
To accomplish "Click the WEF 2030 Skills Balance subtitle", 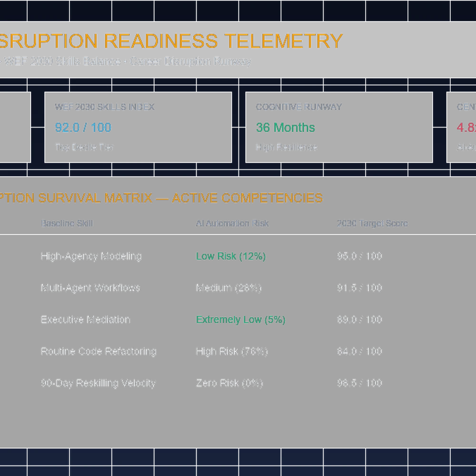I will point(62,61).
